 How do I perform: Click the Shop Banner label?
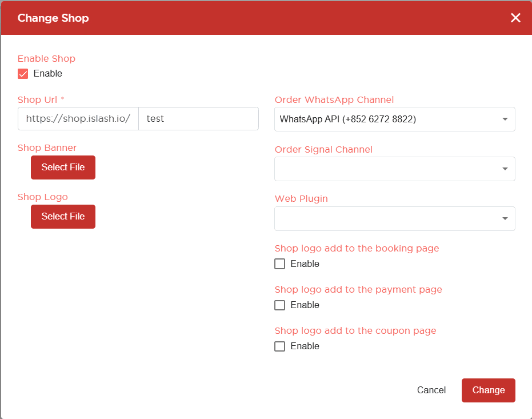[x=47, y=148]
